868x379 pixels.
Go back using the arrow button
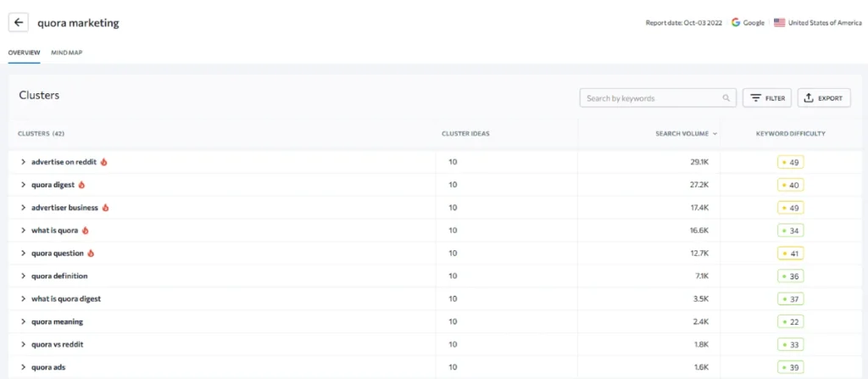19,23
